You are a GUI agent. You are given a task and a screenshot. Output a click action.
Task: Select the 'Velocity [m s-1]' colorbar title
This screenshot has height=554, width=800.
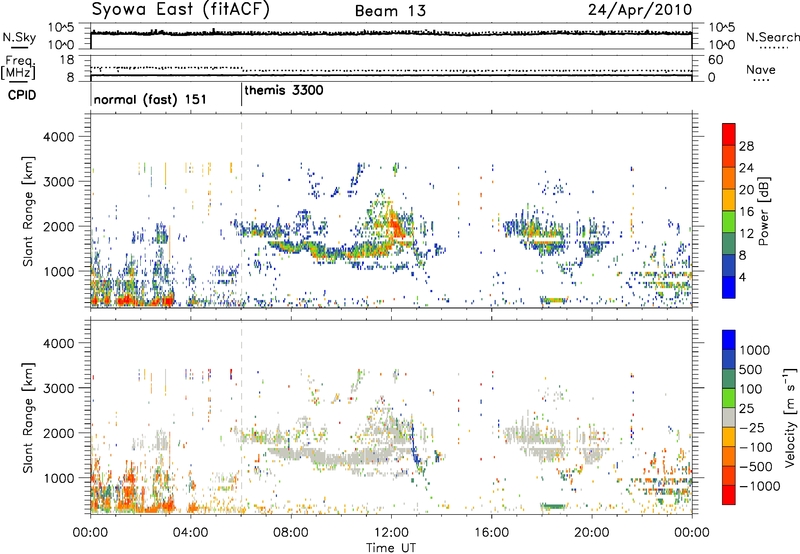[x=790, y=416]
